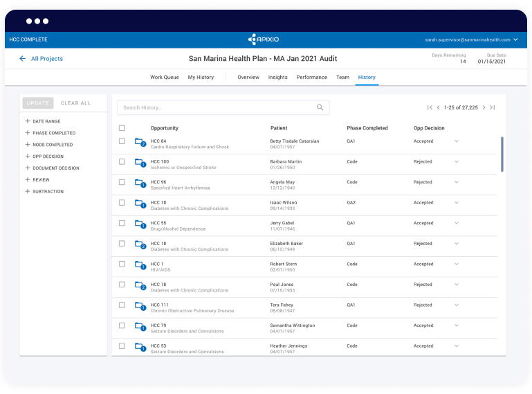Check the Elizabeth Baker row checkbox
532x394 pixels.
click(122, 244)
